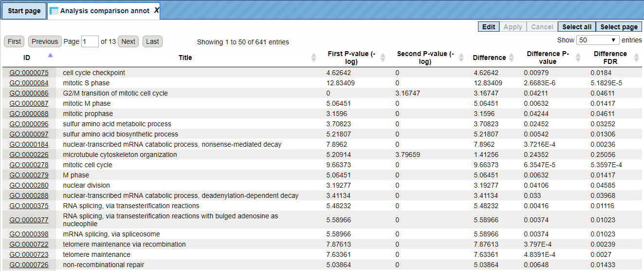Click the Apply button

click(x=513, y=27)
